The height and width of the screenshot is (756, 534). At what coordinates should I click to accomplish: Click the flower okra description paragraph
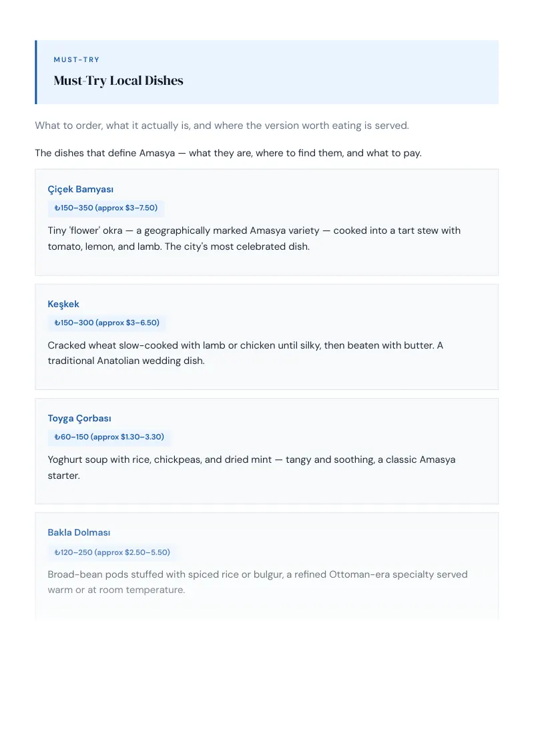(x=254, y=238)
